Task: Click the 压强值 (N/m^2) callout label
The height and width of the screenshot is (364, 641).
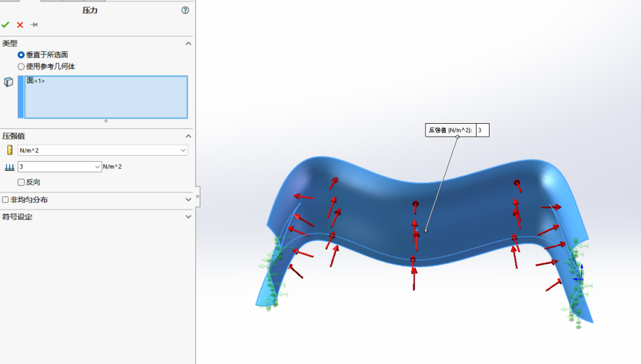Action: 450,130
